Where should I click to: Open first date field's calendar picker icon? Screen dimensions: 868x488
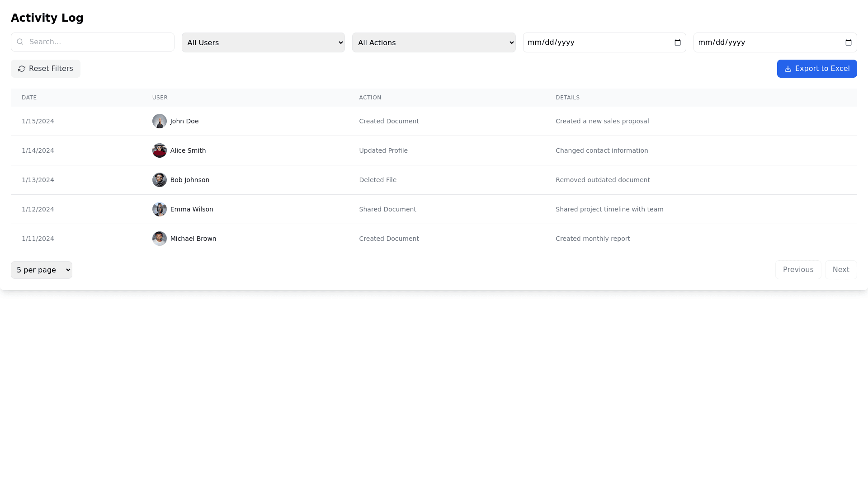click(677, 42)
